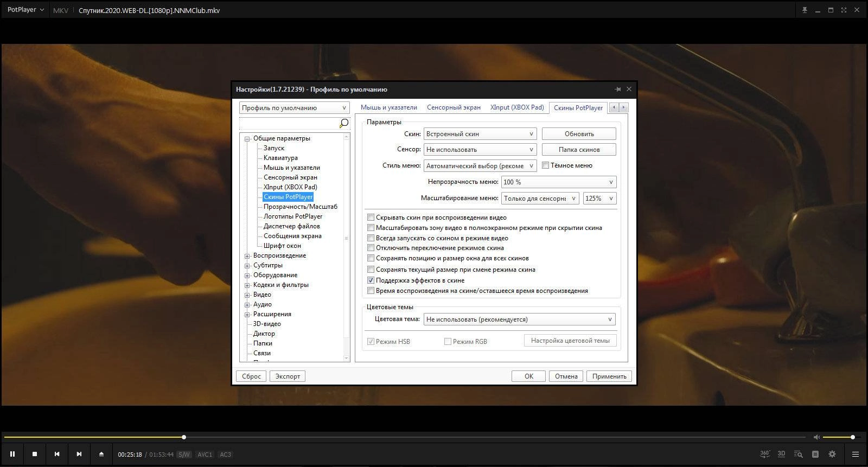Expand the 'Субтитры' tree node
Screen dimensions: 868x467
tap(247, 265)
